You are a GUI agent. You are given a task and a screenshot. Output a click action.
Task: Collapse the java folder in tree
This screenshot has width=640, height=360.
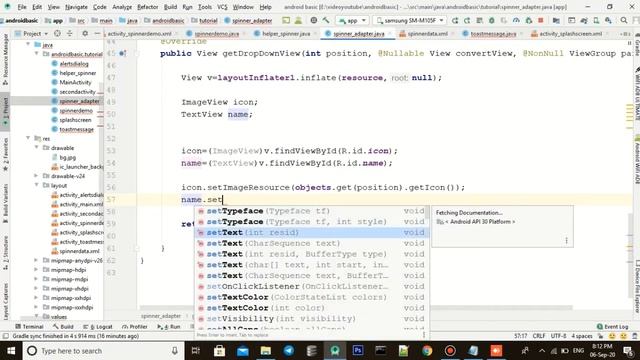tap(28, 44)
